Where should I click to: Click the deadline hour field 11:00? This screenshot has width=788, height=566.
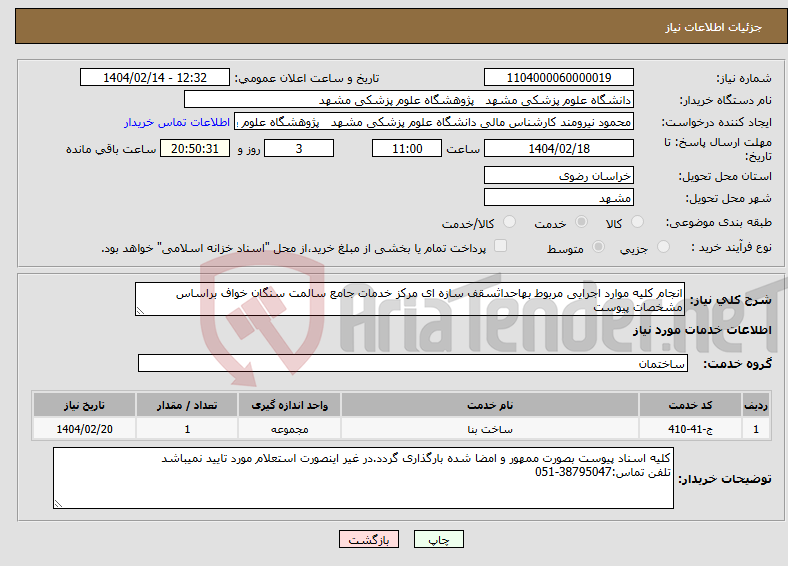(x=407, y=148)
